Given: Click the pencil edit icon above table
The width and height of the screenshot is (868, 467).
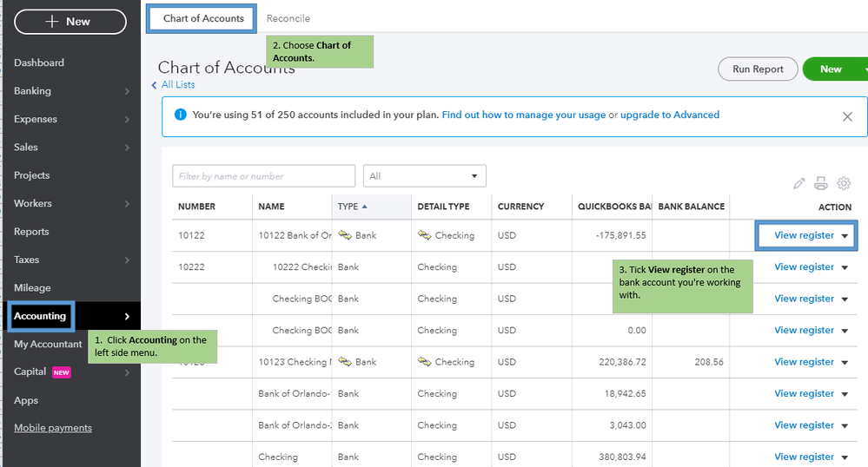Looking at the screenshot, I should click(799, 183).
